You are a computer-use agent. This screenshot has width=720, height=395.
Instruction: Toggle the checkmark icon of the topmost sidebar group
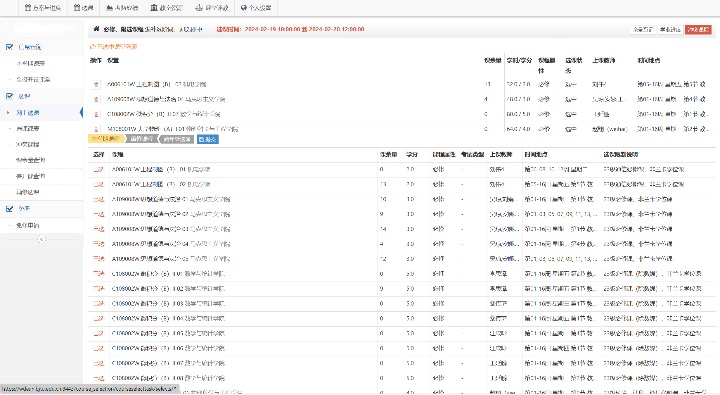[x=9, y=47]
